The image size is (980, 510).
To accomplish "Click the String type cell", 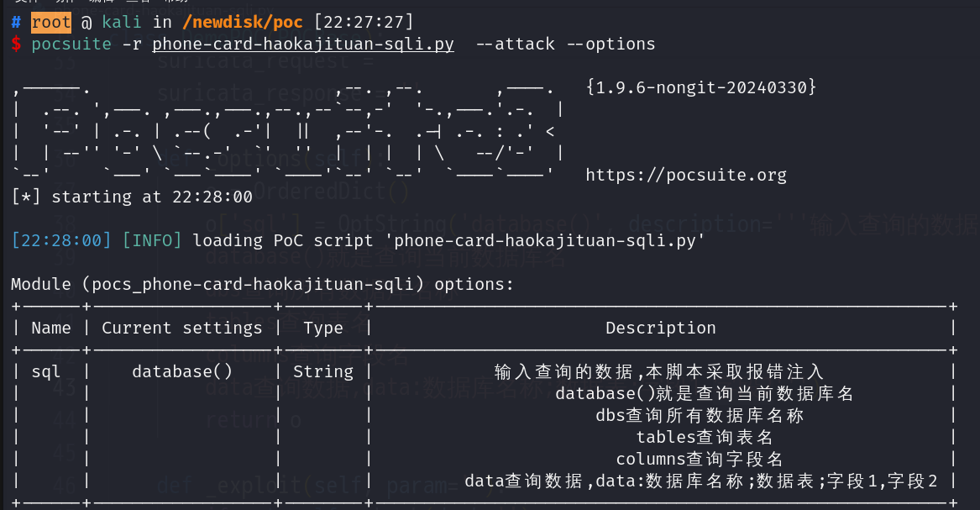I will (323, 372).
